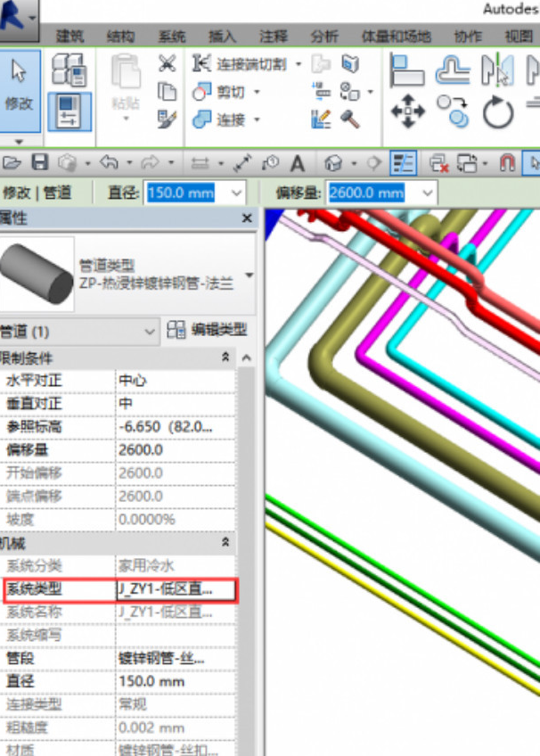Screen dimensions: 540x756
Task: Click the 系统类型 value field
Action: pos(176,589)
